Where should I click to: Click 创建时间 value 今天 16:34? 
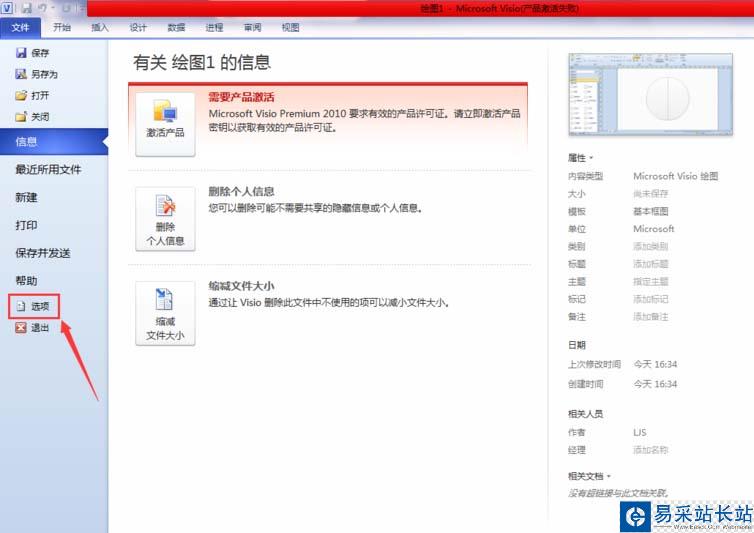[655, 384]
